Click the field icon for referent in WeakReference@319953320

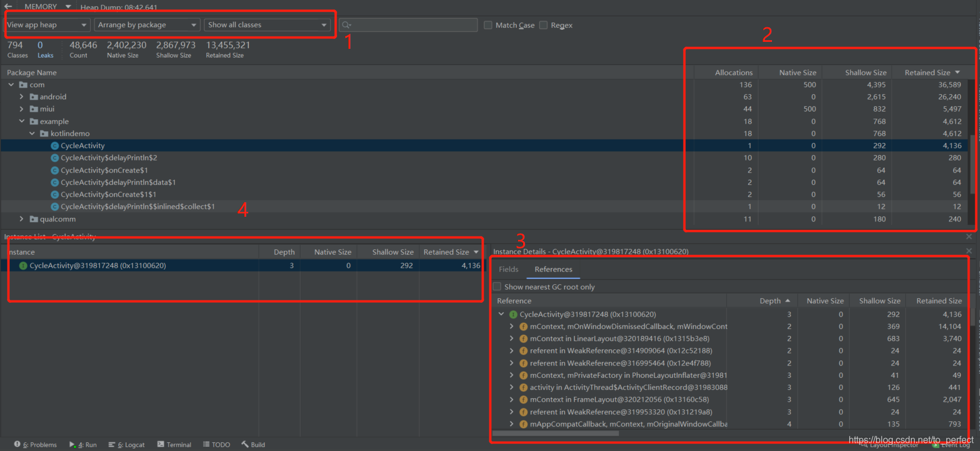523,412
